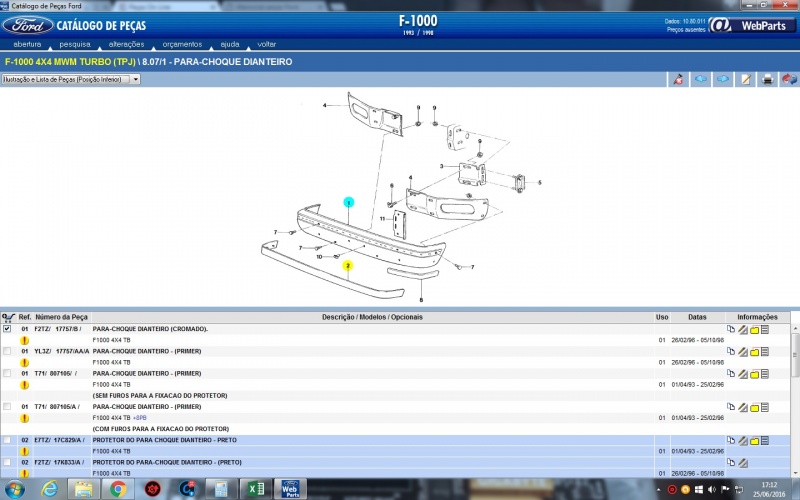Go to next illustration with right arrow
This screenshot has height=500, width=800.
pyautogui.click(x=723, y=80)
